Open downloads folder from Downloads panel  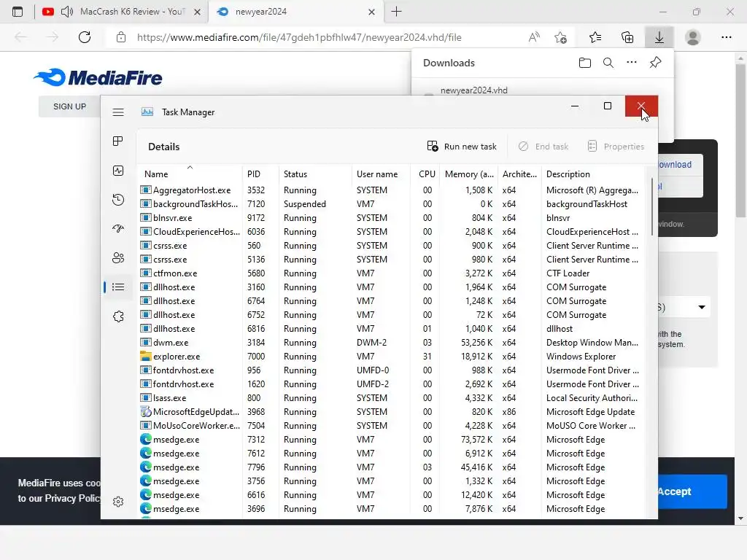[585, 63]
